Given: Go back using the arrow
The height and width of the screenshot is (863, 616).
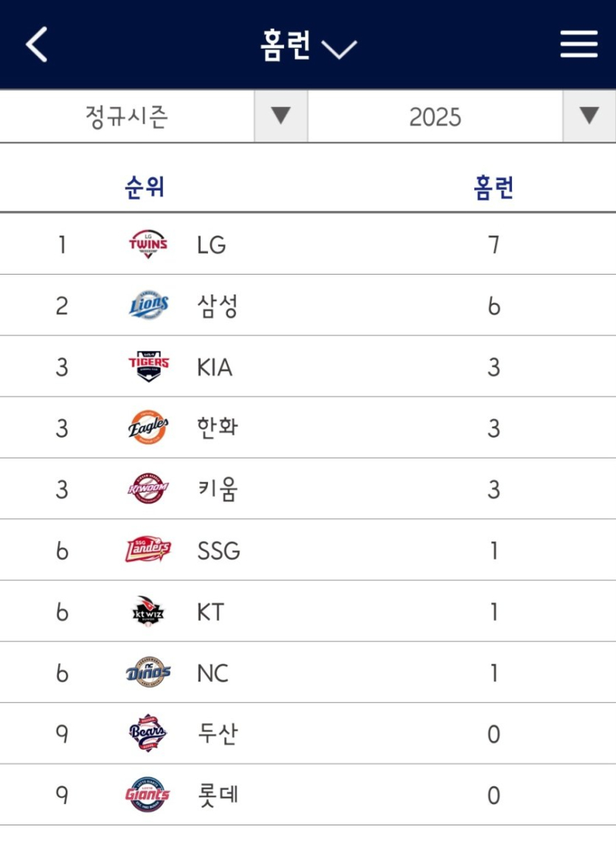Looking at the screenshot, I should click(x=37, y=44).
